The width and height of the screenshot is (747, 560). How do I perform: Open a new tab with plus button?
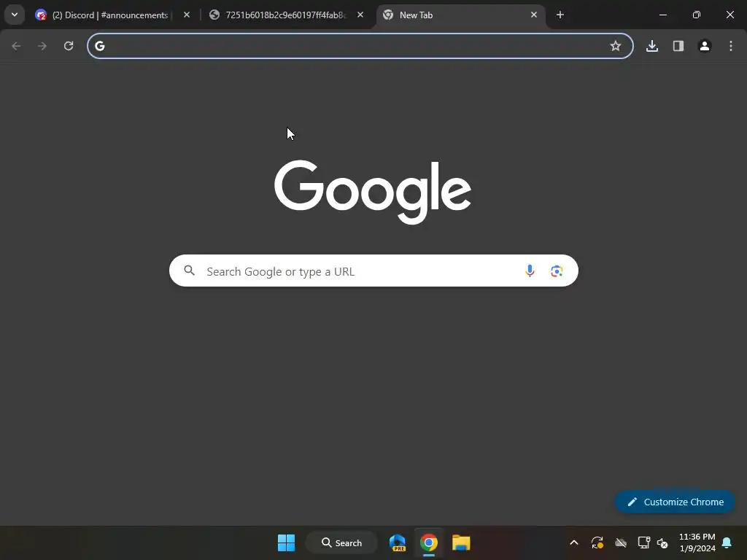(x=560, y=15)
